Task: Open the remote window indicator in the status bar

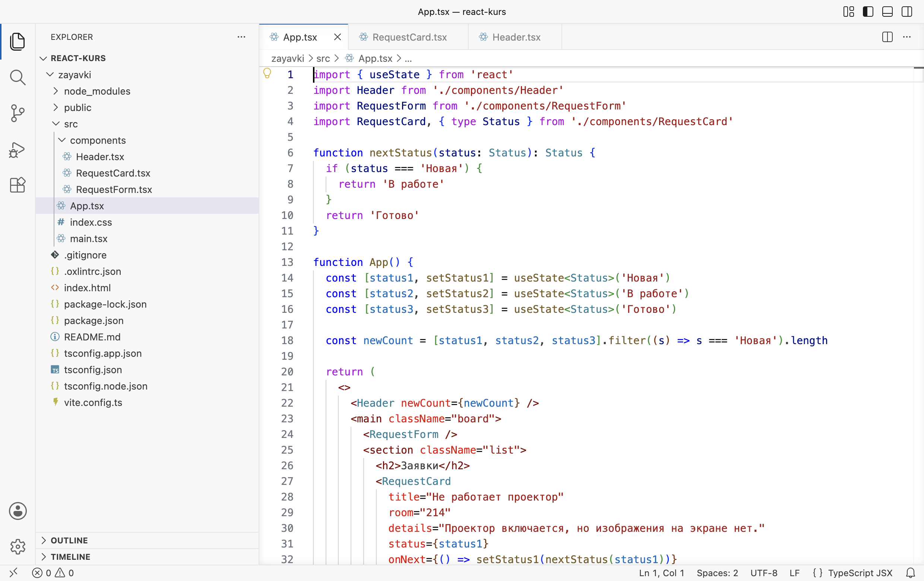Action: 13,572
